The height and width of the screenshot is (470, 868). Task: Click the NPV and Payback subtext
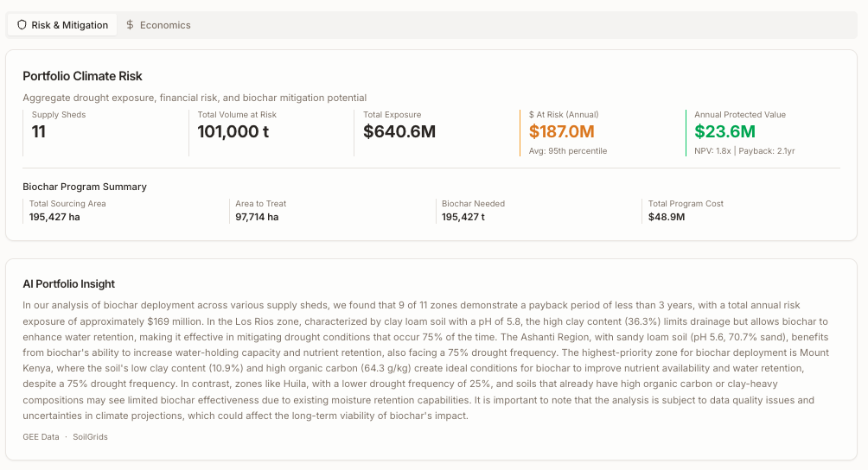[x=744, y=151]
